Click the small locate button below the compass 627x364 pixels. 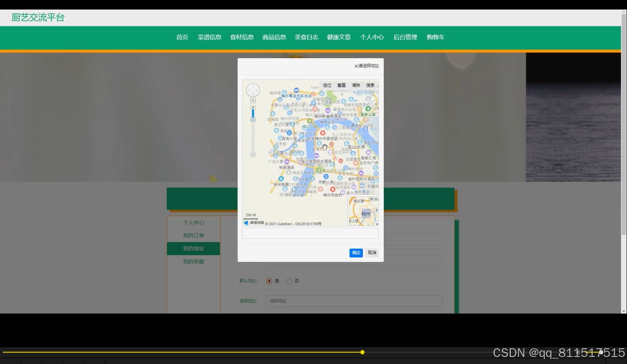tap(253, 101)
